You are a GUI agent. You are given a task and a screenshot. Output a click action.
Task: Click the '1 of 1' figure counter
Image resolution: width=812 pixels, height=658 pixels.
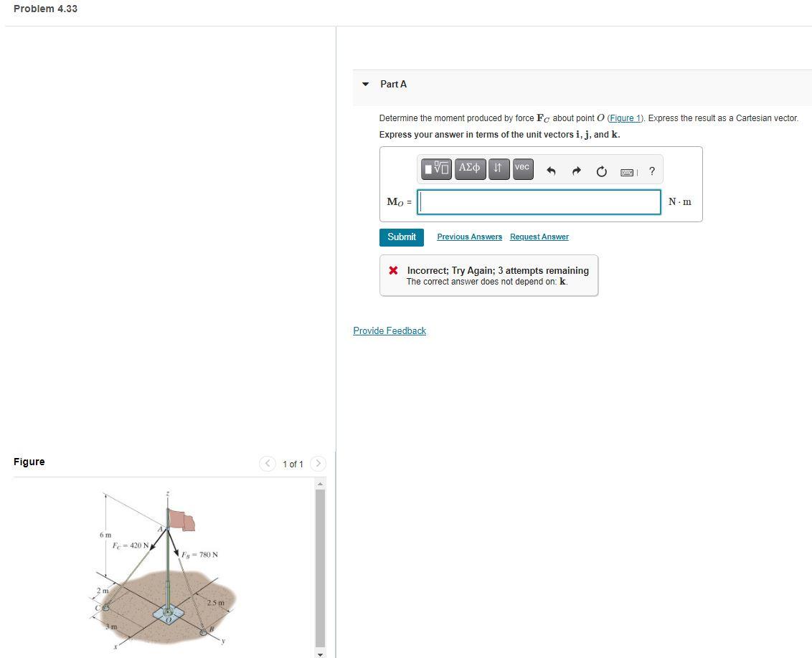[x=293, y=464]
